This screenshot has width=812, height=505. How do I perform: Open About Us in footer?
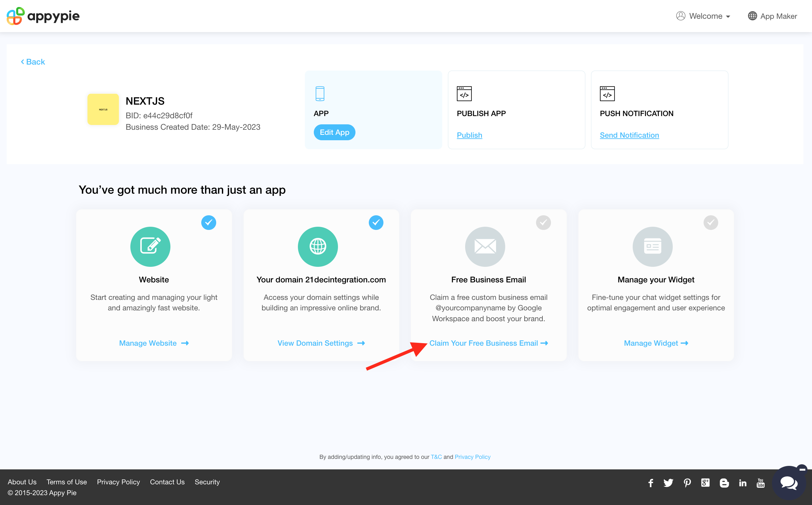click(x=22, y=482)
